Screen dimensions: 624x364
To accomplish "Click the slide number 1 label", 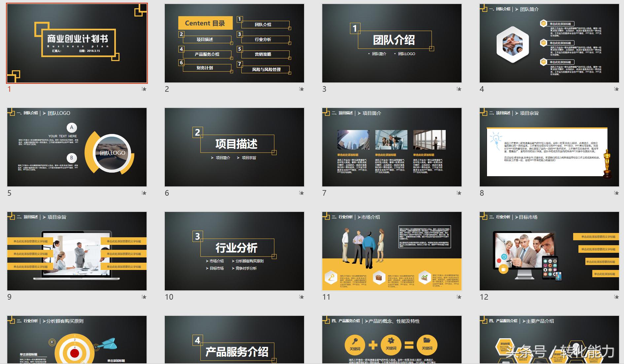I will (x=9, y=89).
